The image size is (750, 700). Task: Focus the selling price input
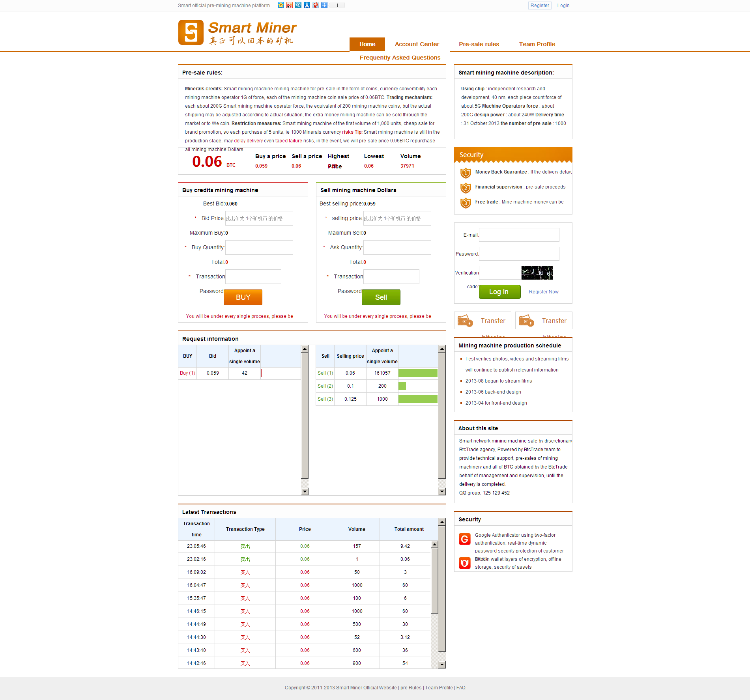pyautogui.click(x=397, y=218)
